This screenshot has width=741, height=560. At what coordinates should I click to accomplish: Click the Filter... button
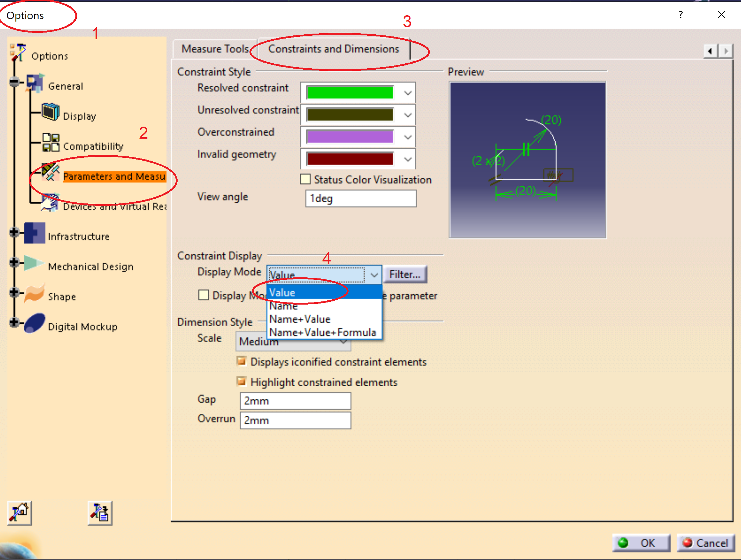pyautogui.click(x=405, y=275)
